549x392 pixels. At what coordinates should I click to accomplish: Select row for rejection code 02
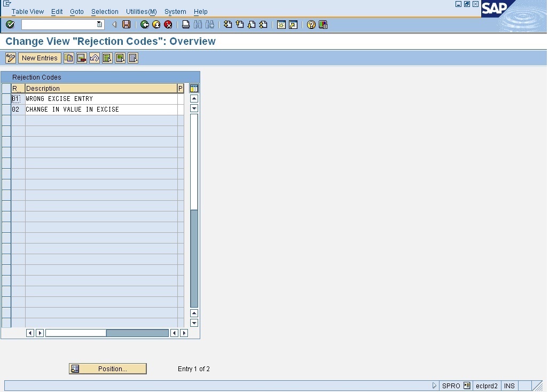pyautogui.click(x=6, y=109)
